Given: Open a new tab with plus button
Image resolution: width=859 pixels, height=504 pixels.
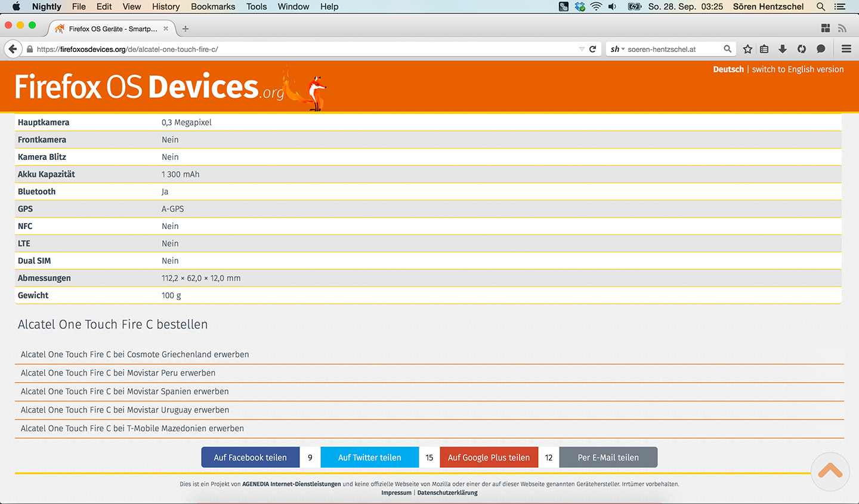Looking at the screenshot, I should pyautogui.click(x=186, y=29).
